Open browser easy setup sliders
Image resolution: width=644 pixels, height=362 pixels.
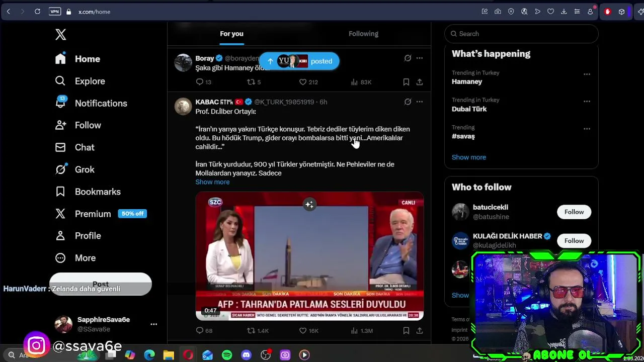point(577,12)
